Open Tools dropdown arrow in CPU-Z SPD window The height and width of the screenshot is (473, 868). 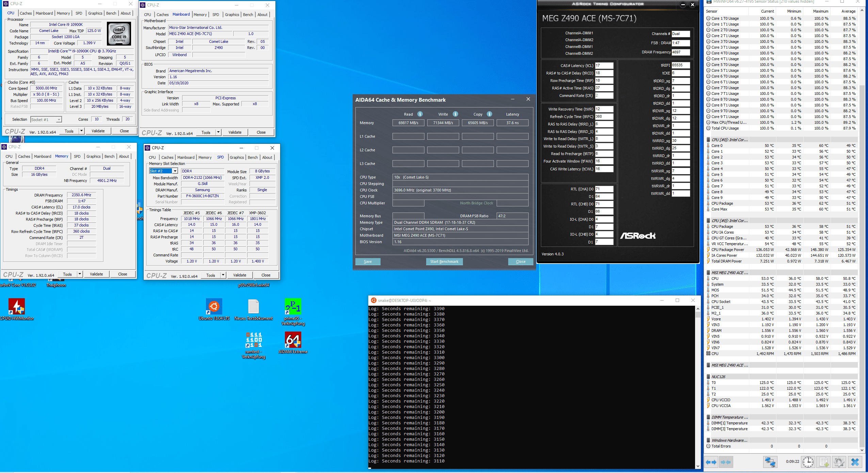[x=223, y=275]
